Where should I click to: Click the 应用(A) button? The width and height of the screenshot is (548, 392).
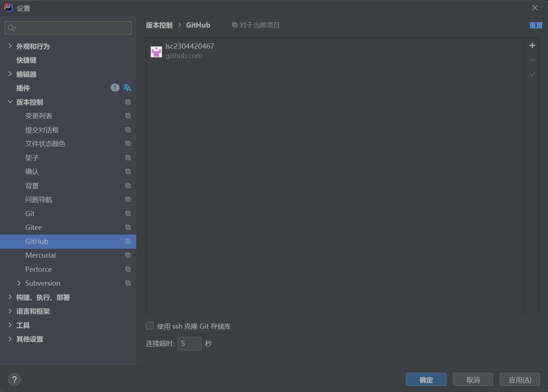520,380
